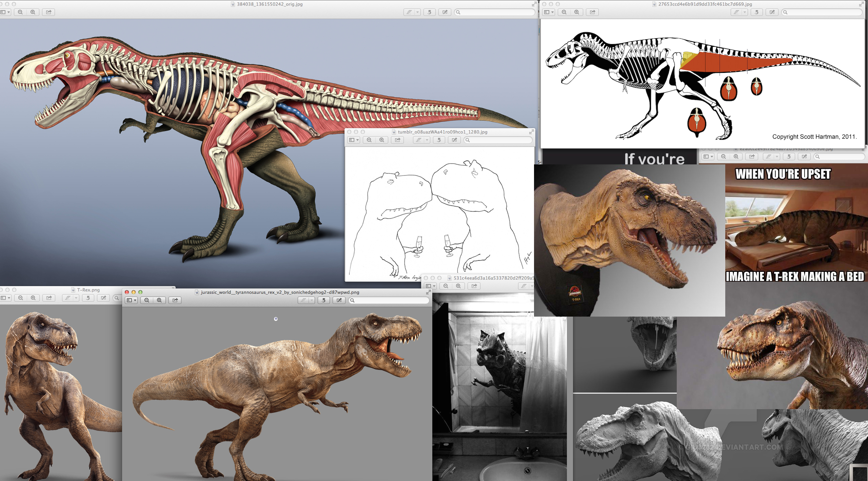
Task: Click the 'T-Rex.png' window title
Action: click(x=88, y=290)
